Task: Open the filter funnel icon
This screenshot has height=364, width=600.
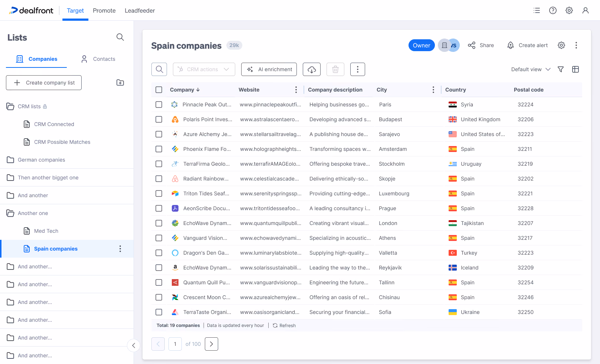Action: [x=561, y=69]
